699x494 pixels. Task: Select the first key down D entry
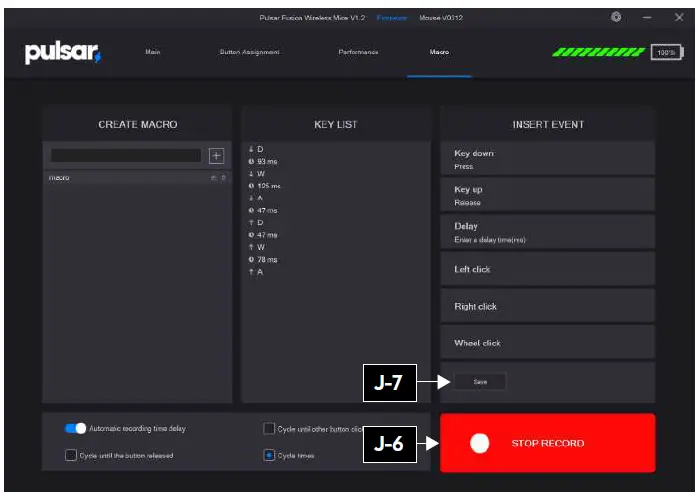tap(256, 149)
